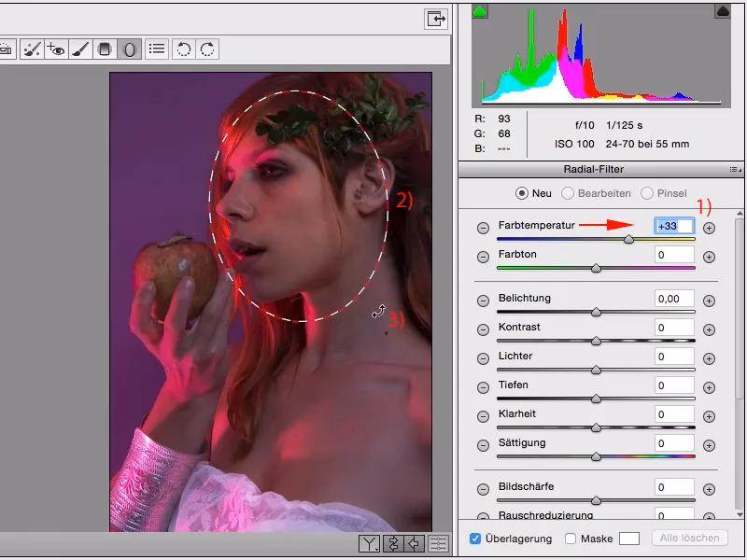This screenshot has width=747, height=560.
Task: Click the Farbton slider handle
Action: click(x=596, y=268)
